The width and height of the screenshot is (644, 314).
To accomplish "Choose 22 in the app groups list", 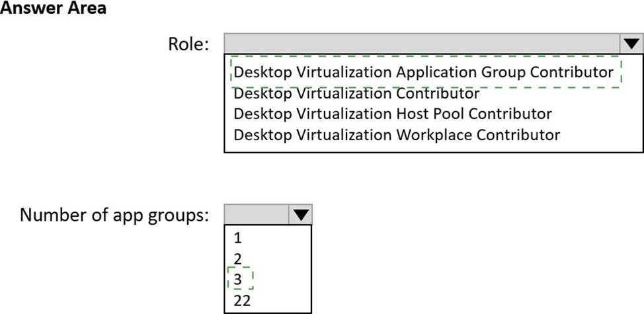I will click(x=242, y=301).
